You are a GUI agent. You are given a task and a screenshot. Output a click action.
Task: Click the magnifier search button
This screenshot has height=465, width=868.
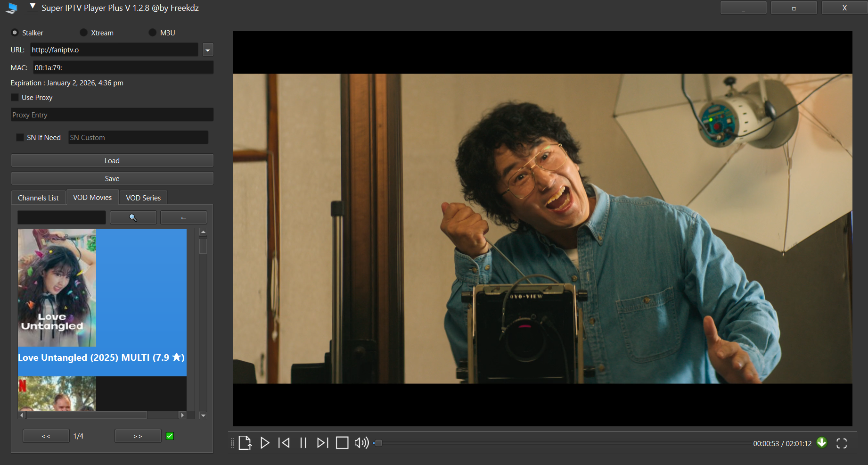click(x=133, y=217)
